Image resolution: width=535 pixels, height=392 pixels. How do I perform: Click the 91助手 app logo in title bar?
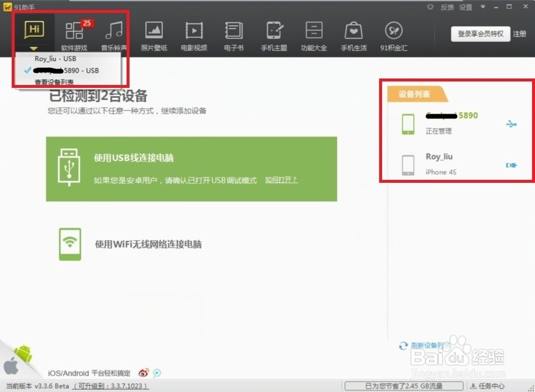pyautogui.click(x=8, y=7)
